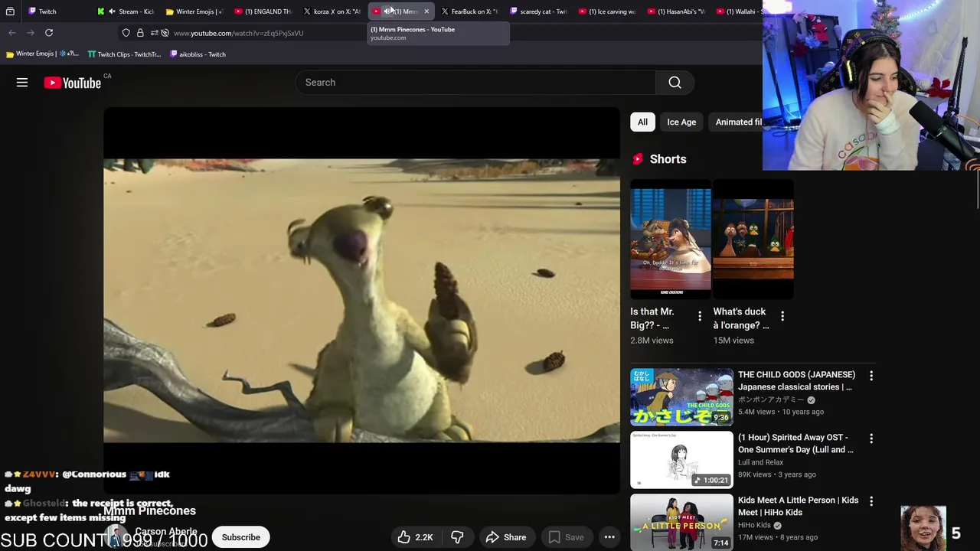This screenshot has width=980, height=551.
Task: Click the tab list icon at window corner
Action: coord(10,11)
